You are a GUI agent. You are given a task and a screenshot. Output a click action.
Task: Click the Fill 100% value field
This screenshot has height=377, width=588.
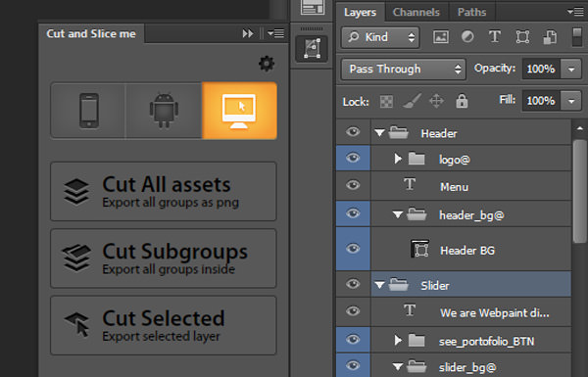[x=541, y=101]
